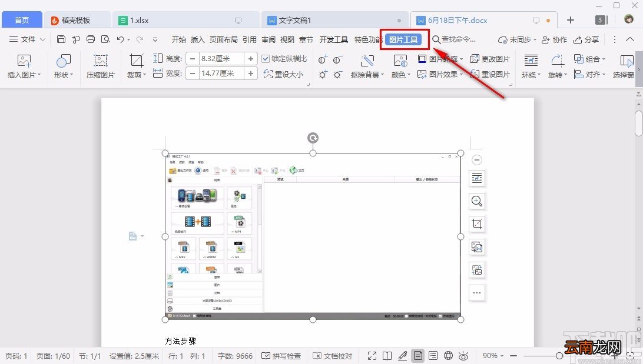Click Change Picture (更改图片)

point(490,59)
